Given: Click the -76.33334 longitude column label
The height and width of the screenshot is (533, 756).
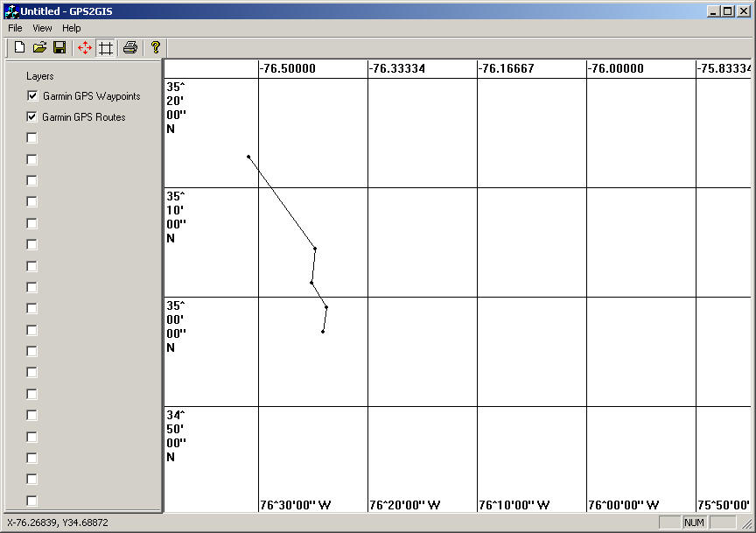Looking at the screenshot, I should (397, 68).
